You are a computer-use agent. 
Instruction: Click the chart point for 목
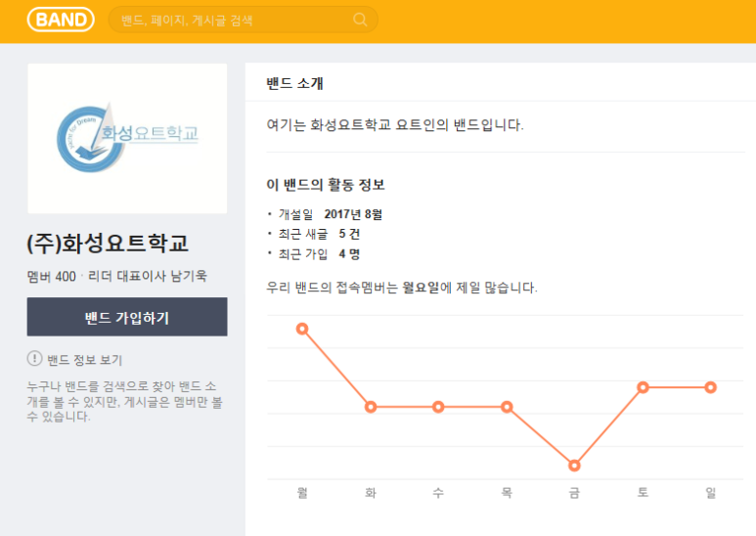(507, 407)
